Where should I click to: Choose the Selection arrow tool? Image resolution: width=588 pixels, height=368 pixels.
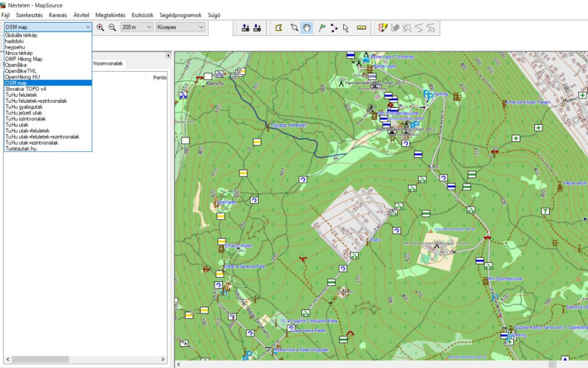coord(346,28)
